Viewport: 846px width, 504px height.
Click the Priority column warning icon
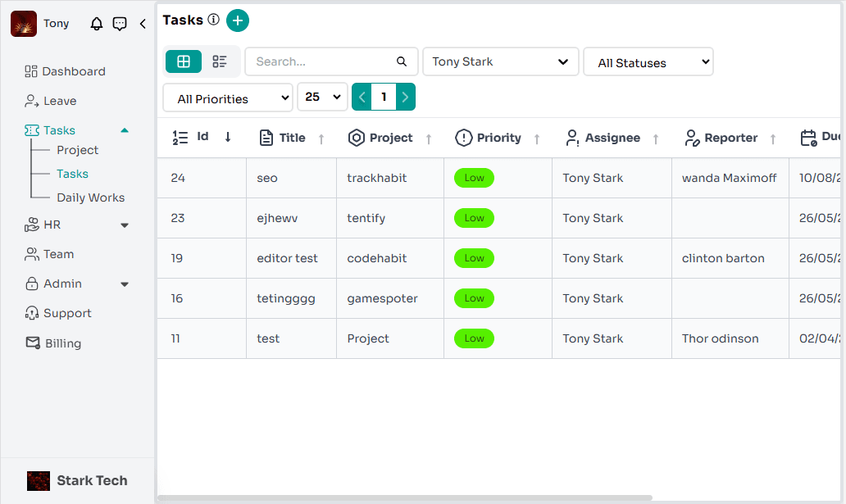[464, 137]
